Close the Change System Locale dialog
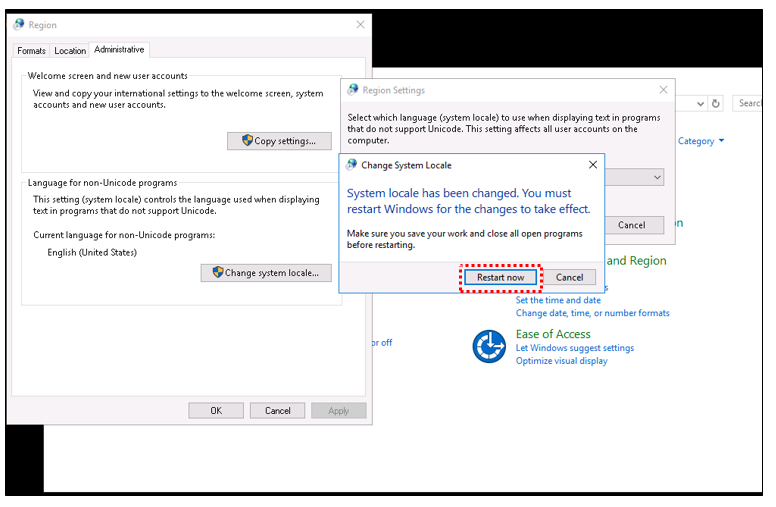Screen dimensions: 776x507 tap(593, 165)
